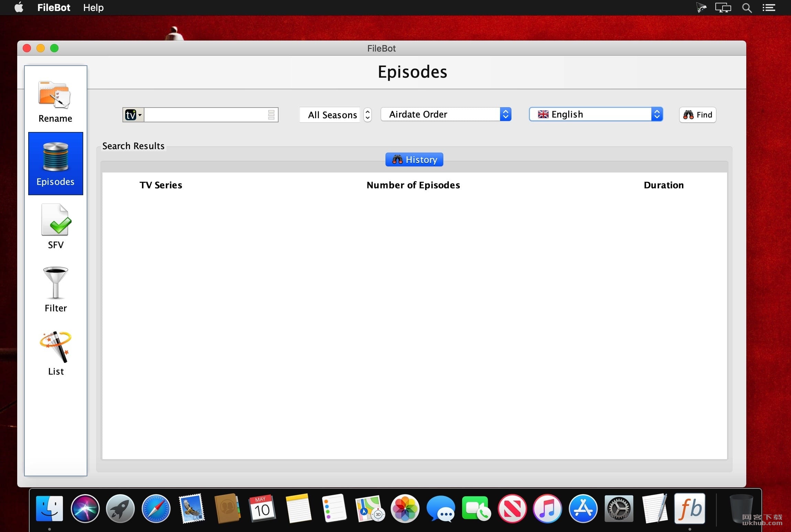
Task: Open Notification Center list icon
Action: point(769,8)
